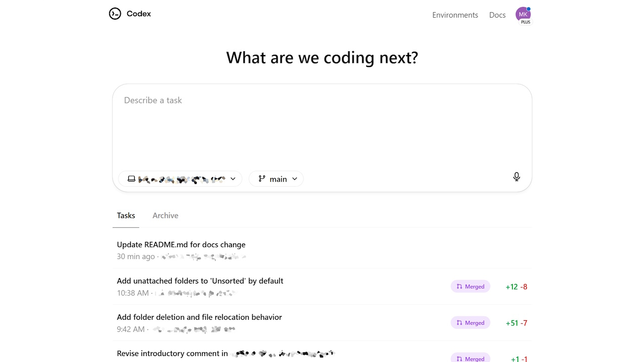
Task: Go to the Docs page
Action: 497,15
